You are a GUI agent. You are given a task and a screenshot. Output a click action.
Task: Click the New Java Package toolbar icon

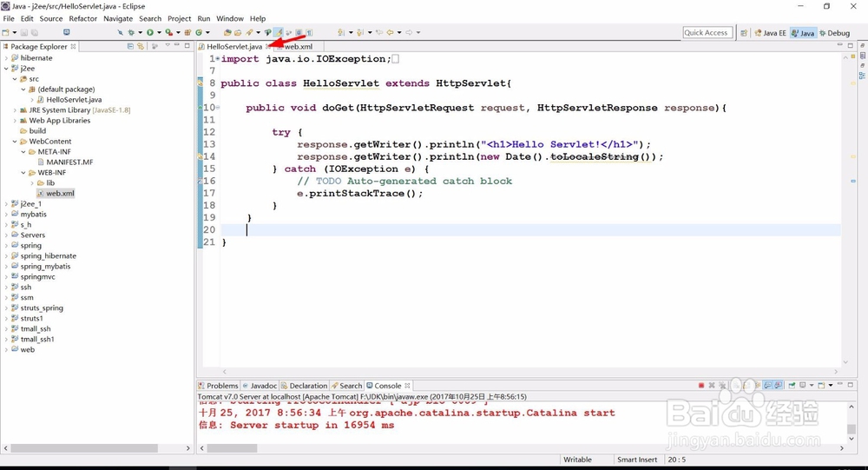click(x=187, y=32)
